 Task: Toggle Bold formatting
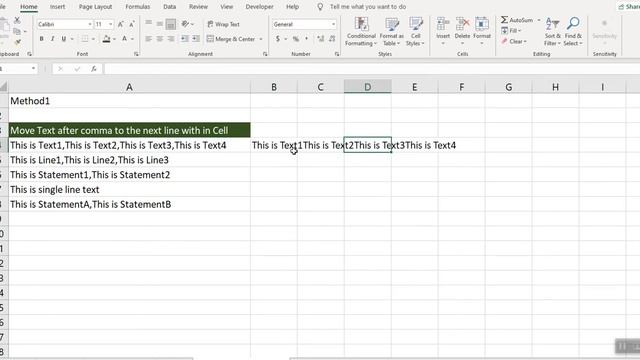[x=41, y=39]
